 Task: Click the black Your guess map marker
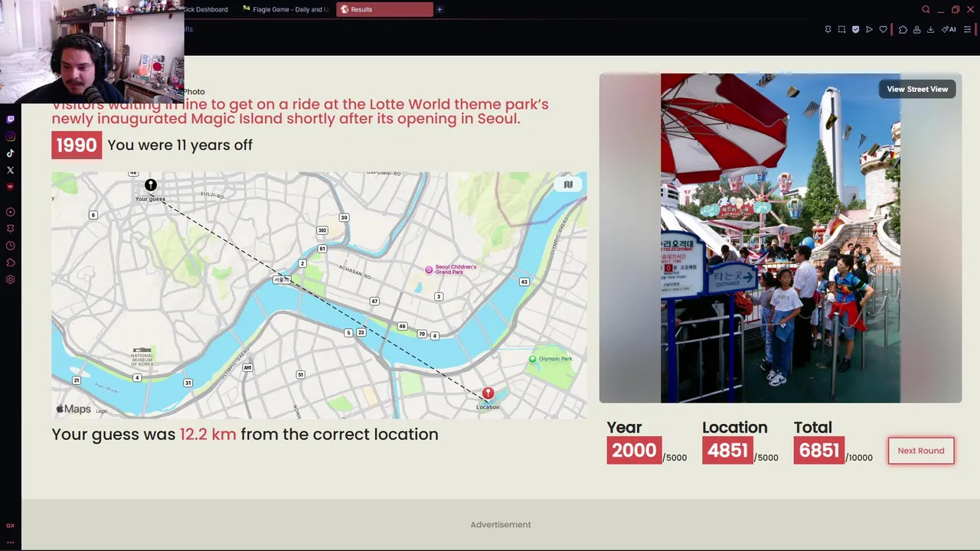point(151,185)
